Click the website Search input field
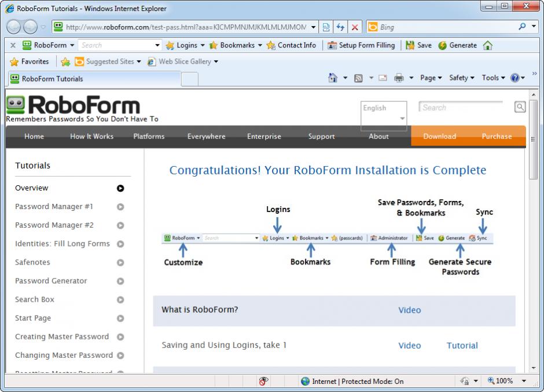 click(x=461, y=107)
